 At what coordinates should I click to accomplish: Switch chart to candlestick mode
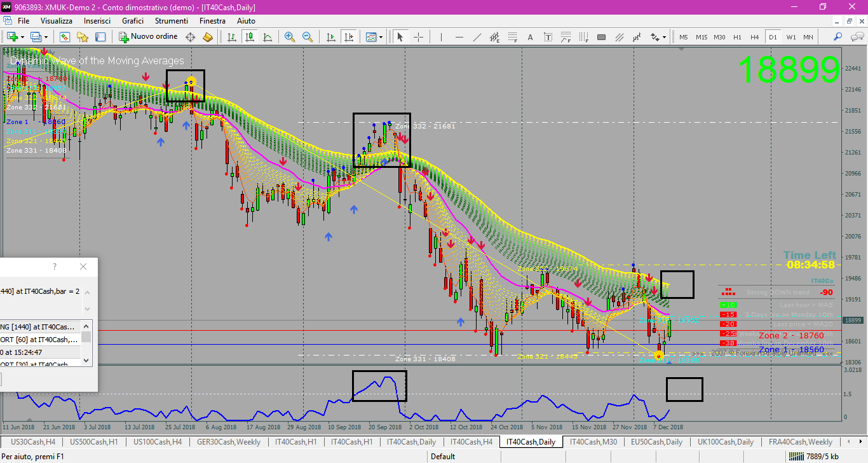(x=250, y=37)
